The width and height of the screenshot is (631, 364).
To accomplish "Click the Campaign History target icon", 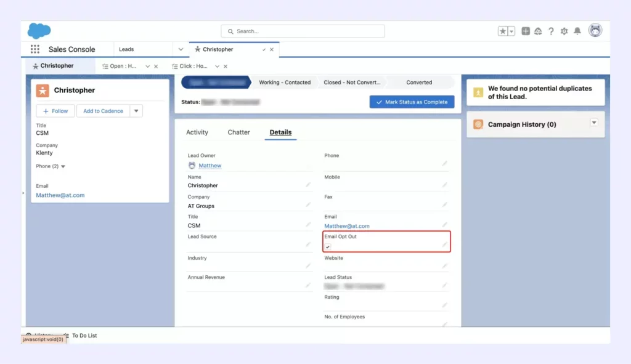I will tap(478, 124).
